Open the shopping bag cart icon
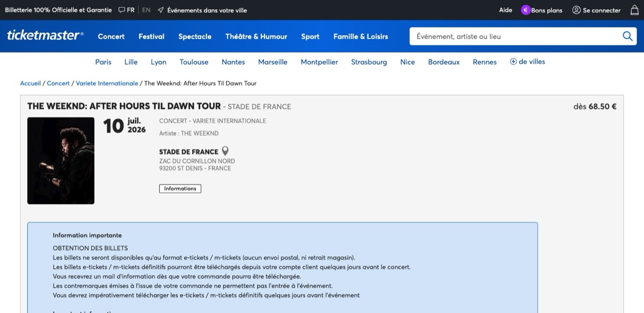This screenshot has width=644, height=313. [x=634, y=10]
